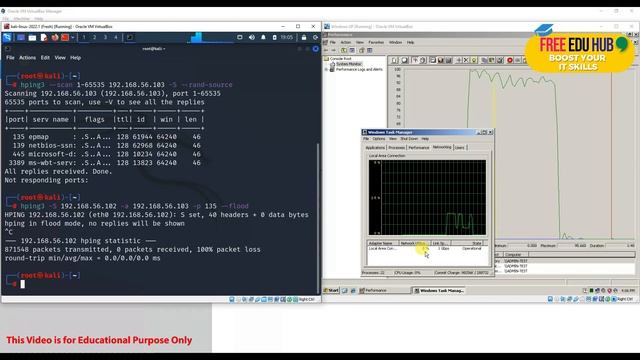Click the Kali panel file manager icon

coord(32,38)
